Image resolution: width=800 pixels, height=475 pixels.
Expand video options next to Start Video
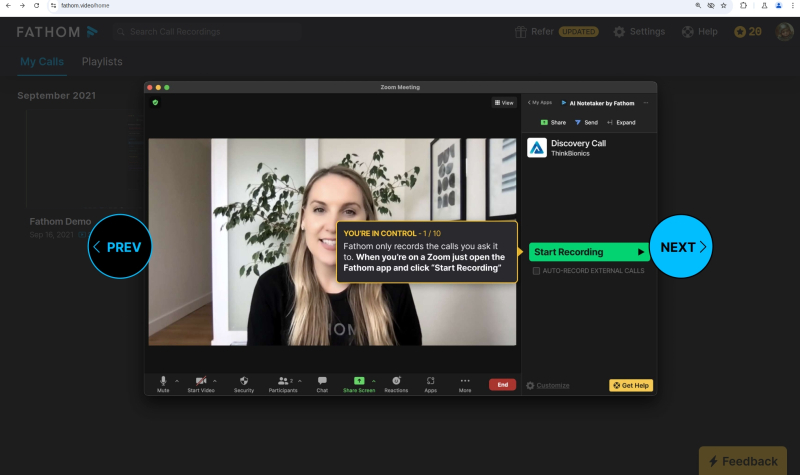coord(215,381)
